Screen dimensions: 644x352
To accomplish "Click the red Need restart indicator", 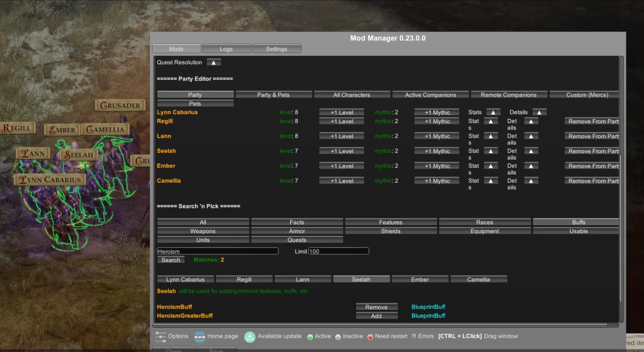I will (x=370, y=337).
